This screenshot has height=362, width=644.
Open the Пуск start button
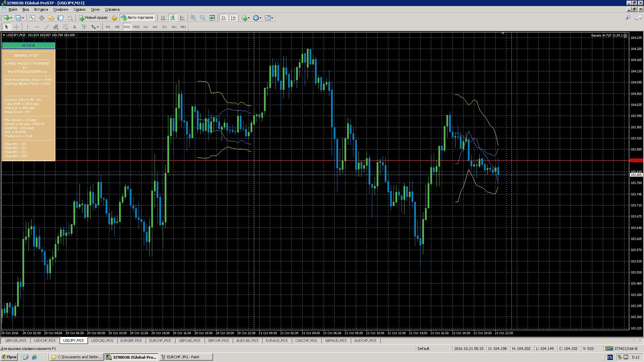pos(9,357)
